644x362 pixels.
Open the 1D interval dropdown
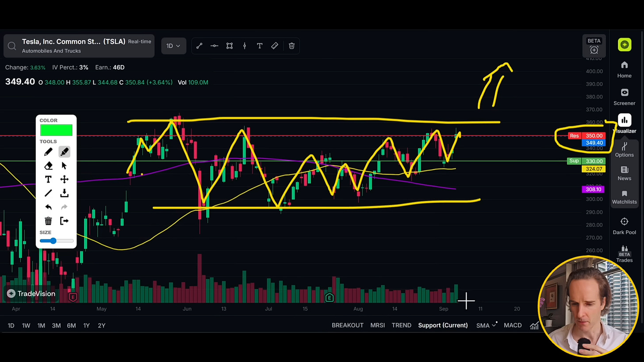(x=173, y=46)
